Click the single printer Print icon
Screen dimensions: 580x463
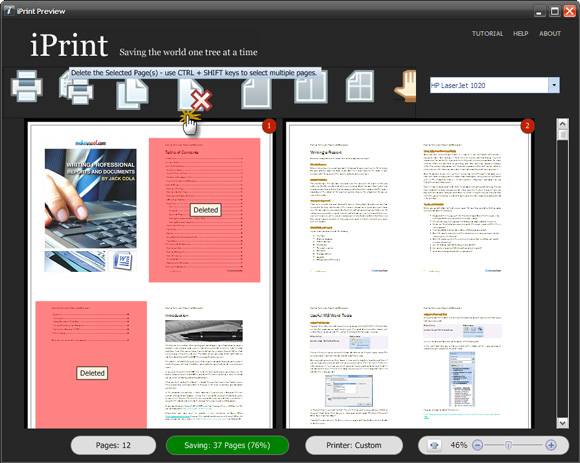pos(27,86)
